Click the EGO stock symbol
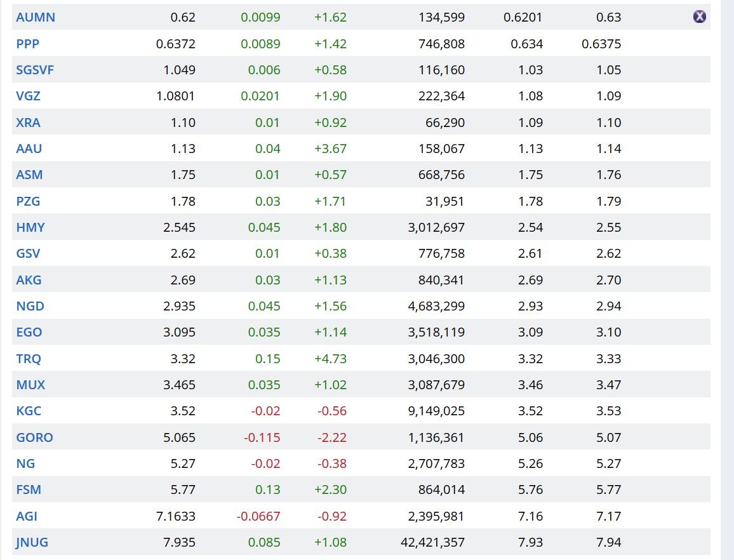This screenshot has height=560, width=734. pyautogui.click(x=29, y=332)
